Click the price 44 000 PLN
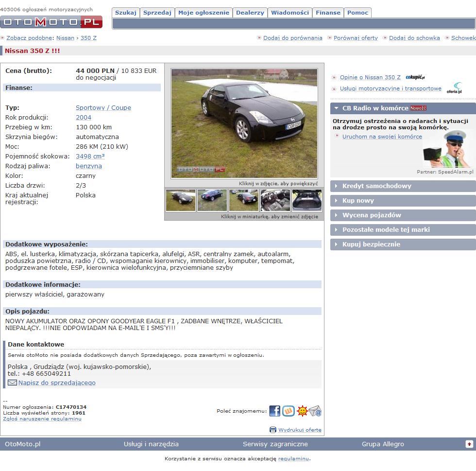This screenshot has width=476, height=471. click(95, 71)
